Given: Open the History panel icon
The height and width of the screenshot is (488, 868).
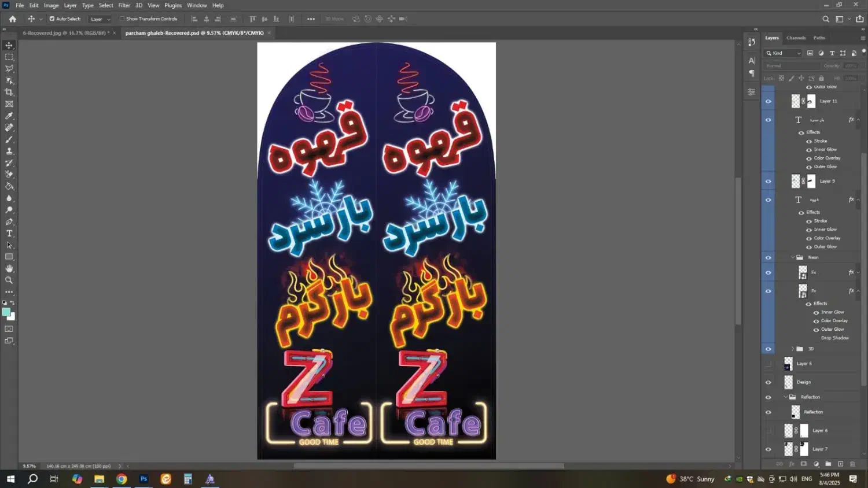Looking at the screenshot, I should click(752, 42).
